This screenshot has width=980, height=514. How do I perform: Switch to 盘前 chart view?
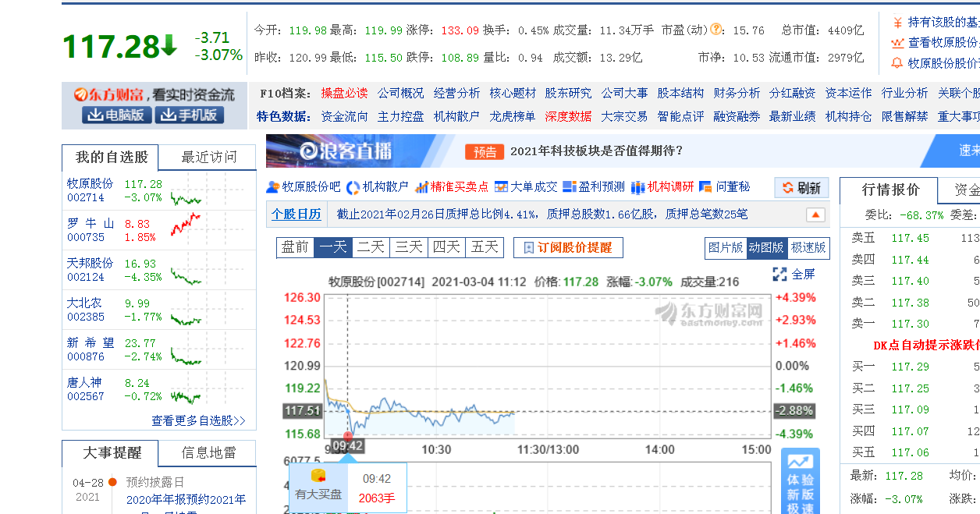tap(295, 247)
